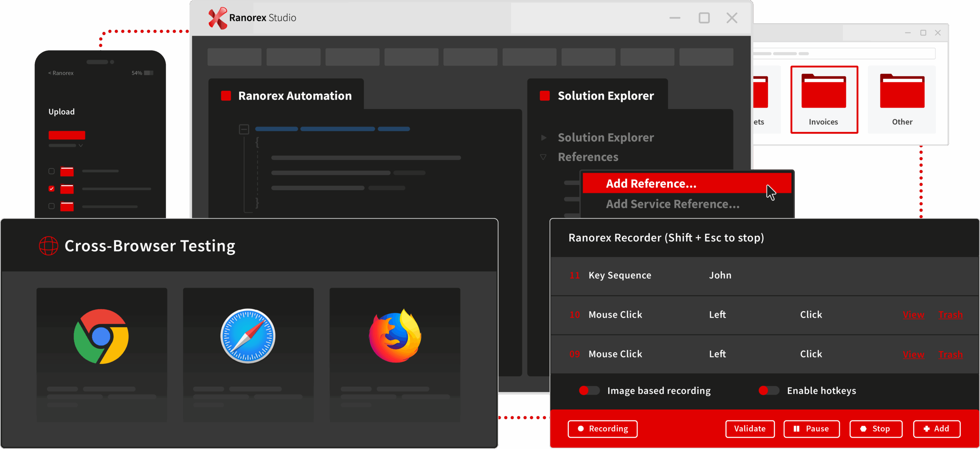Click View link on row 09
This screenshot has height=449, width=980.
tap(913, 354)
